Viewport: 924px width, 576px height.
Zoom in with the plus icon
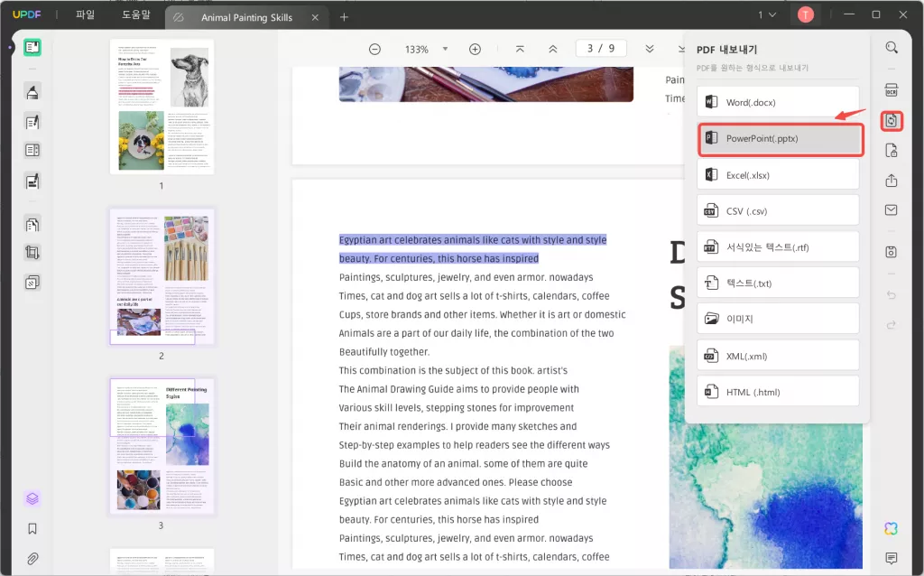[475, 50]
